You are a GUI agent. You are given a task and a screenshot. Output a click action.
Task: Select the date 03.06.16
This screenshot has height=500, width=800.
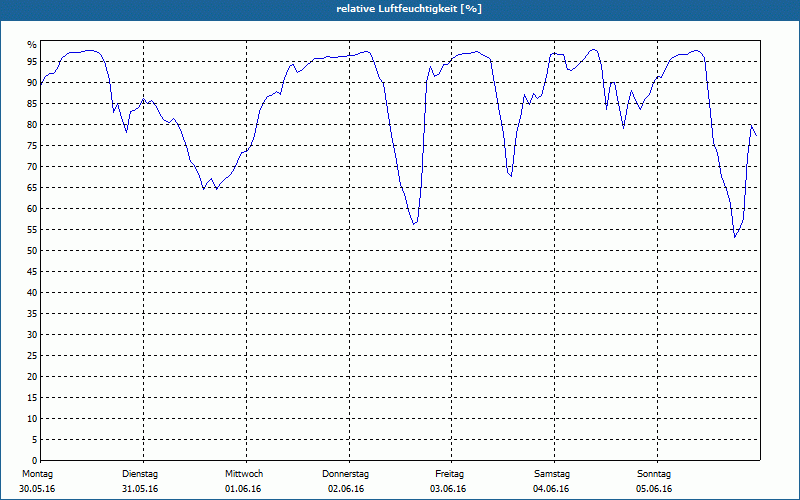[x=448, y=489]
